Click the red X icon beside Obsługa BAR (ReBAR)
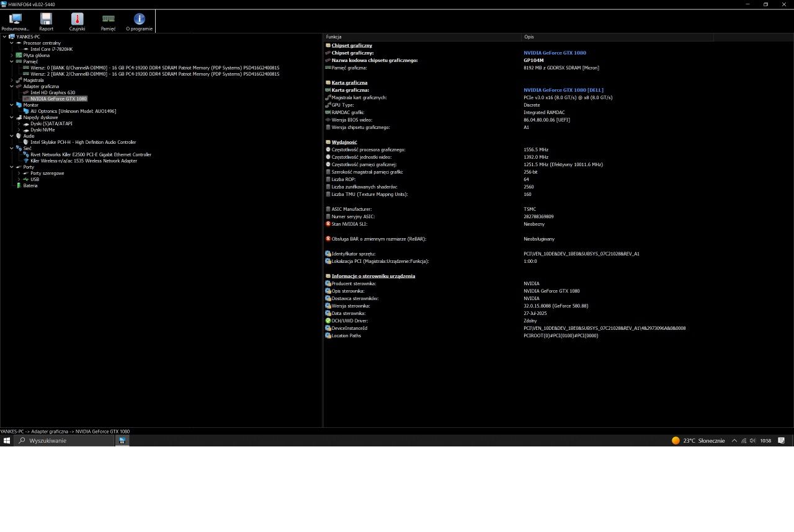This screenshot has width=794, height=532. pyautogui.click(x=328, y=239)
